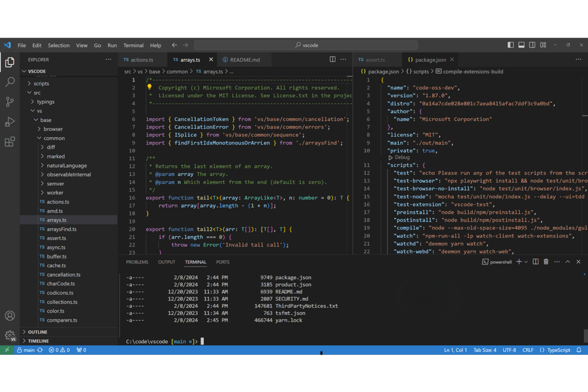Image resolution: width=588 pixels, height=392 pixels.
Task: Open the Accounts icon in the Activity Bar
Action: click(x=10, y=316)
